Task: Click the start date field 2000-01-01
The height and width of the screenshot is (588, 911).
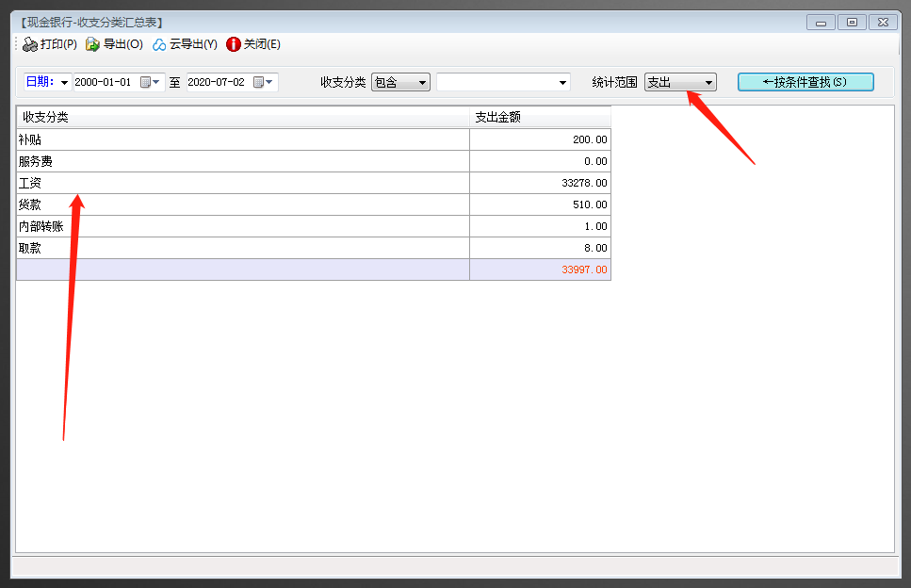Action: pos(104,83)
